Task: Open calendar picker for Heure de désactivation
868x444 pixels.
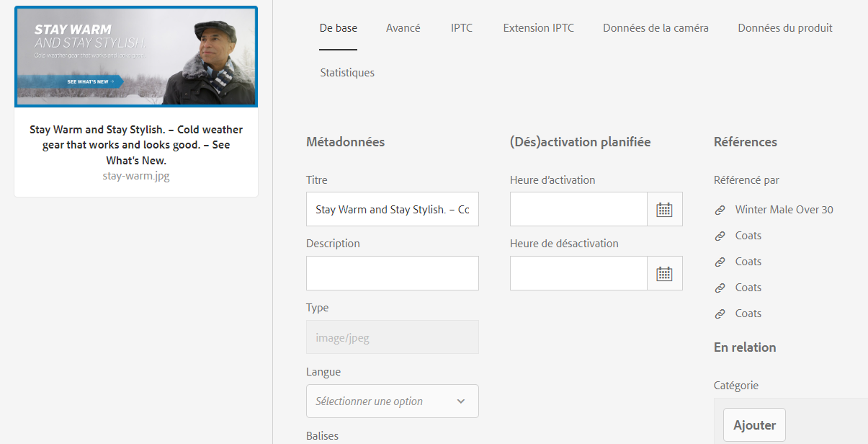Action: point(664,273)
